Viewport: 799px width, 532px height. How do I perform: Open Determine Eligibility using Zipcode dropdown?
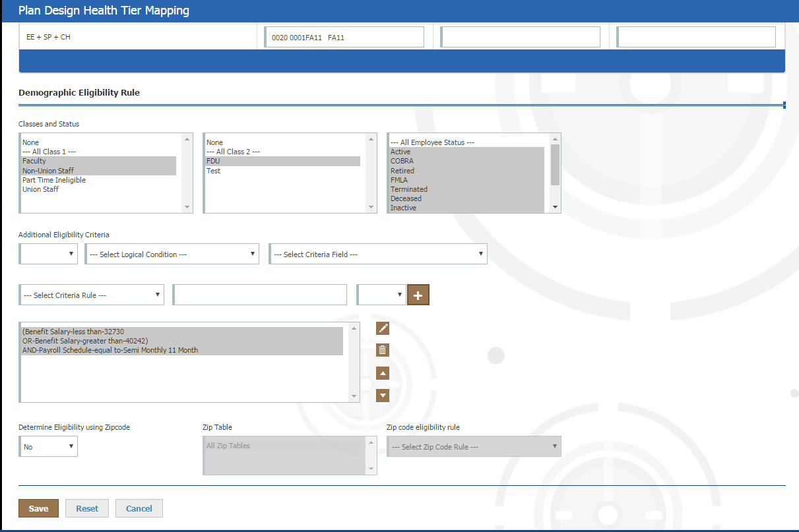[48, 447]
